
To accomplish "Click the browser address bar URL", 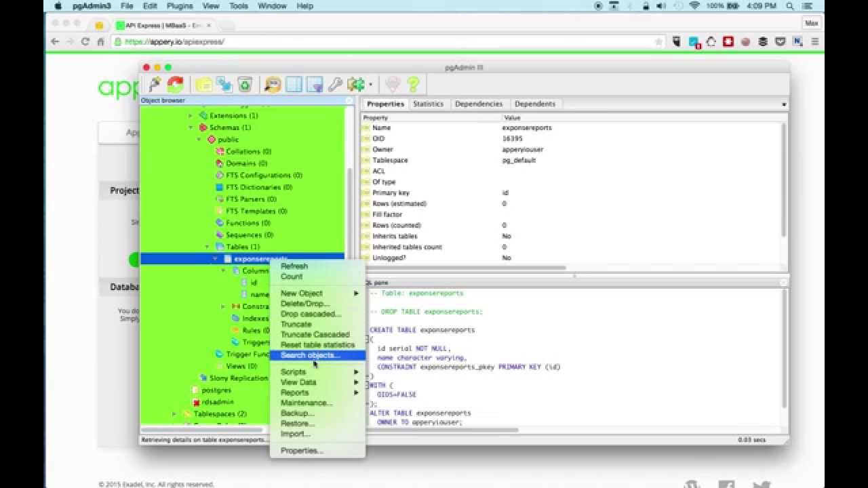I will pyautogui.click(x=174, y=41).
